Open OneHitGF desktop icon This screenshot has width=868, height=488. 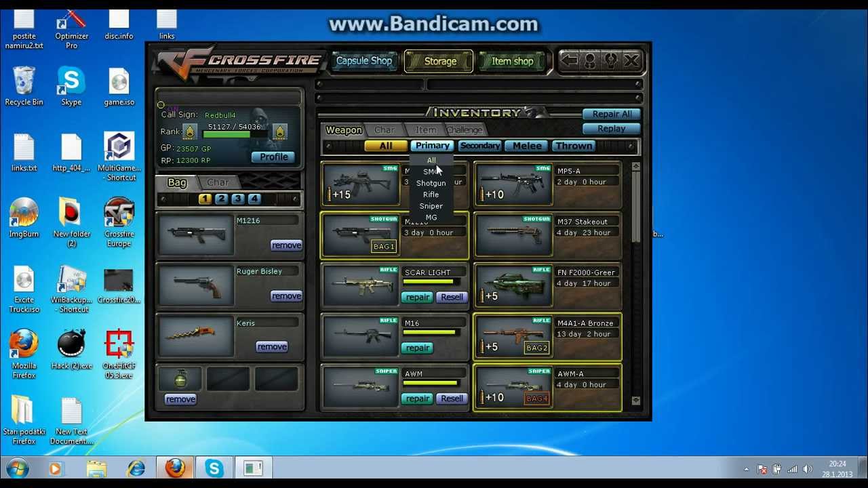click(119, 352)
